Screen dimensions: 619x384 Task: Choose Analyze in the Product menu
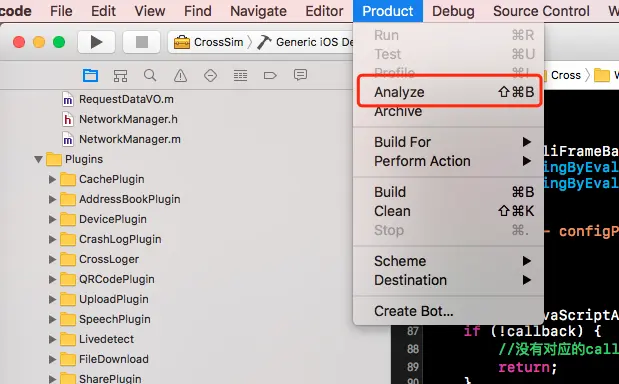448,92
